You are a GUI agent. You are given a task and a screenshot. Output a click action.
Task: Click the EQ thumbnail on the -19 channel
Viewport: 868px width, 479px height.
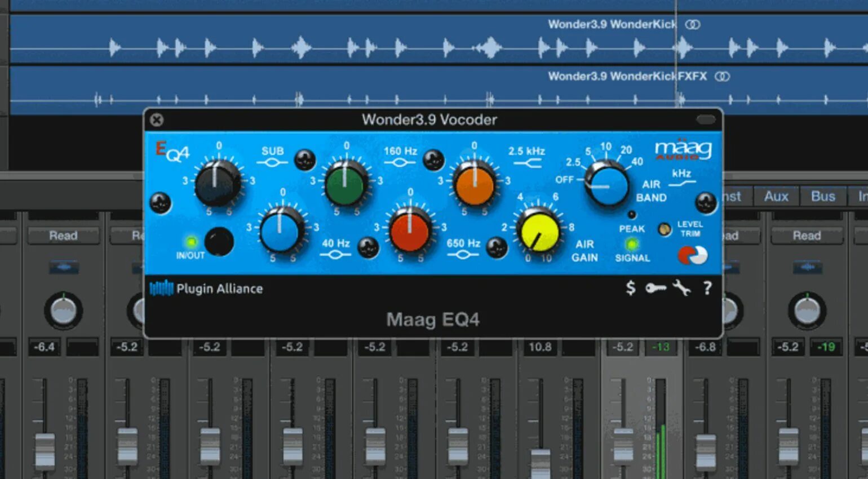pyautogui.click(x=807, y=267)
